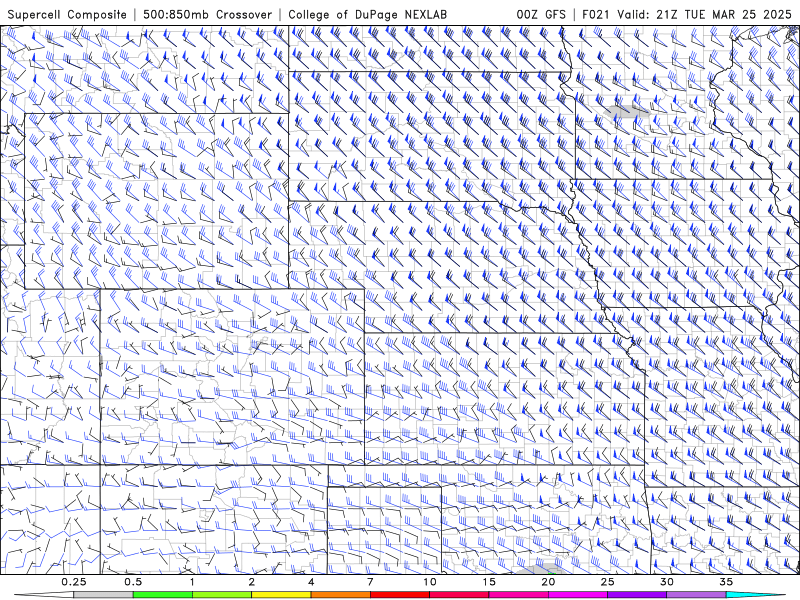Select the magenta 20–25 legend swatch

point(578,595)
